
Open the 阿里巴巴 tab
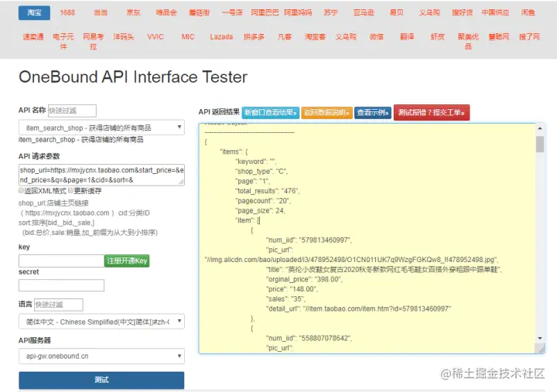265,13
